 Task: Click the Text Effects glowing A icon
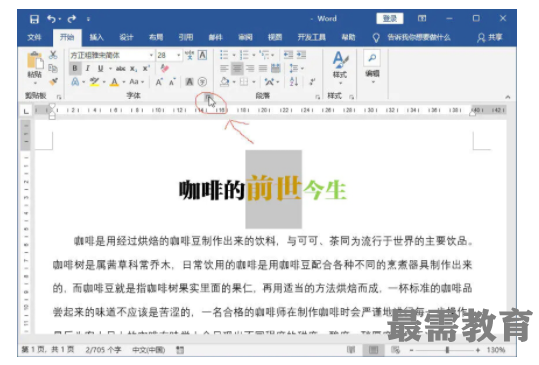pos(75,82)
